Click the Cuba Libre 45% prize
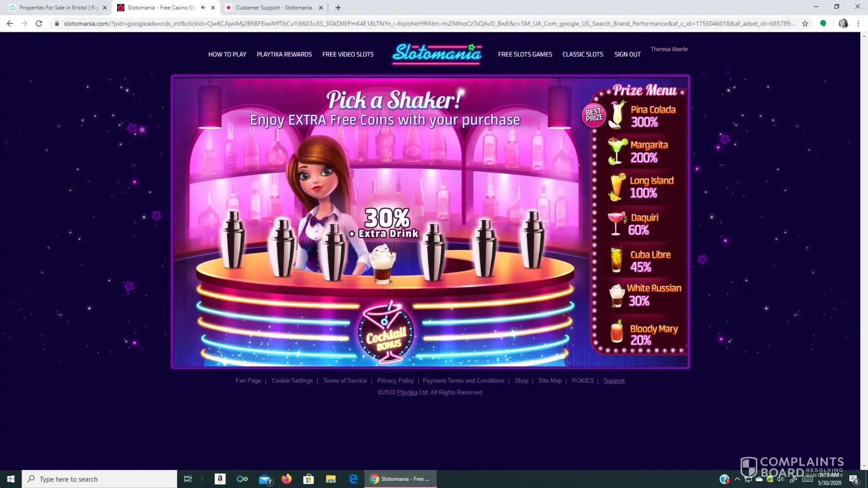 (x=641, y=261)
